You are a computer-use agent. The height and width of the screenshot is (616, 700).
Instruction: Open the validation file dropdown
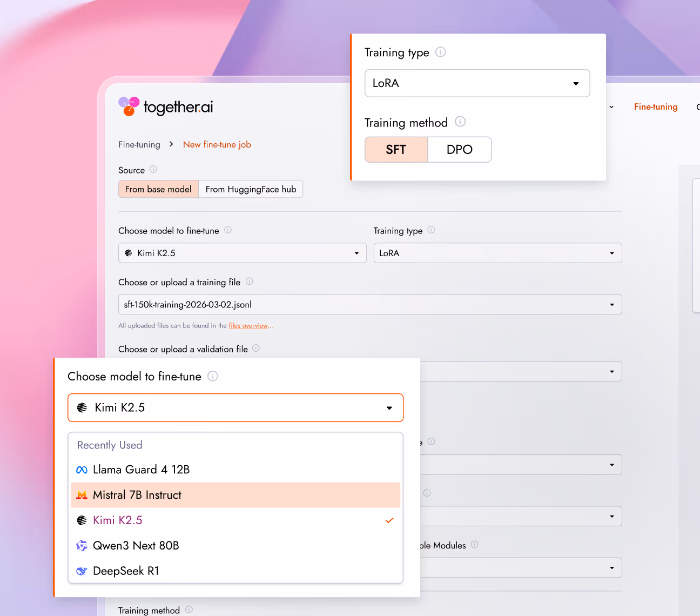pyautogui.click(x=521, y=371)
